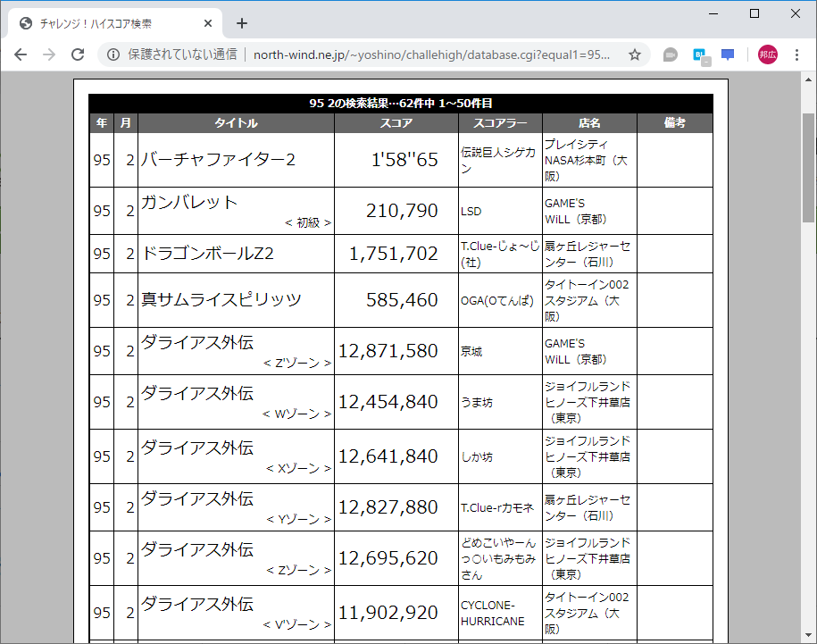Open the Chrome three-dot menu

click(x=797, y=54)
